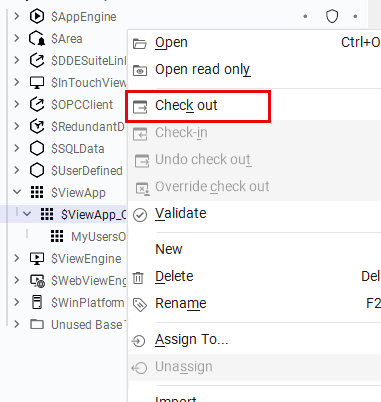Collapse the $ViewApp tree node
Image resolution: width=381 pixels, height=402 pixels.
(x=17, y=192)
